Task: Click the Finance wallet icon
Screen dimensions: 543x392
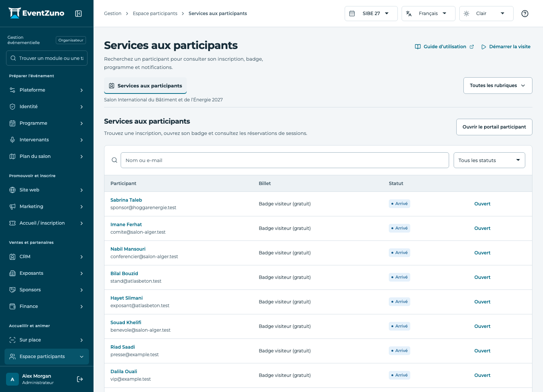Action: (x=12, y=306)
